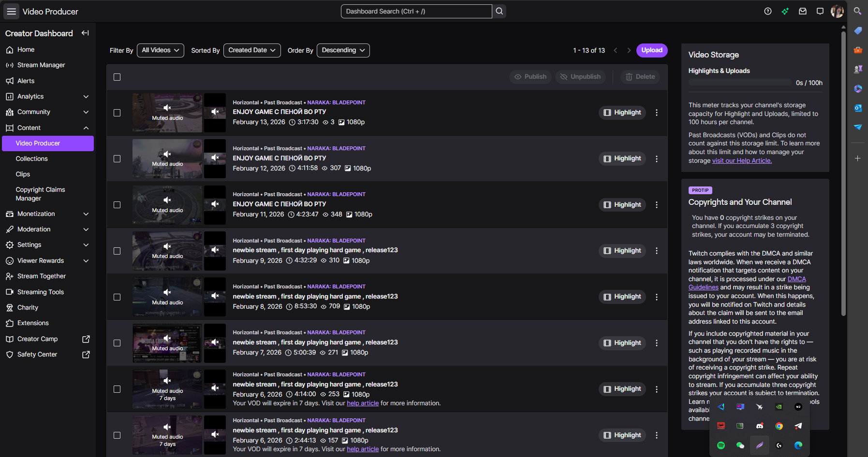The height and width of the screenshot is (457, 868).
Task: Click the dashboard search magnifier icon
Action: [500, 11]
